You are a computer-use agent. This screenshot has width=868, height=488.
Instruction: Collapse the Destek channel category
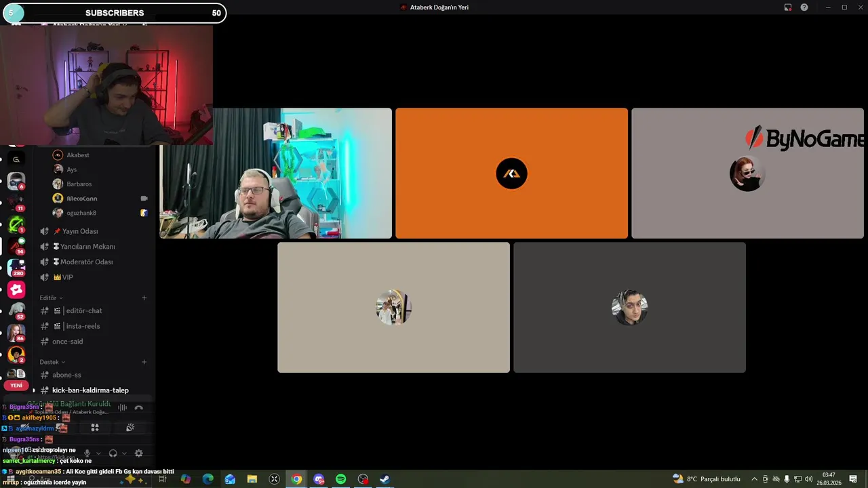[x=52, y=362]
